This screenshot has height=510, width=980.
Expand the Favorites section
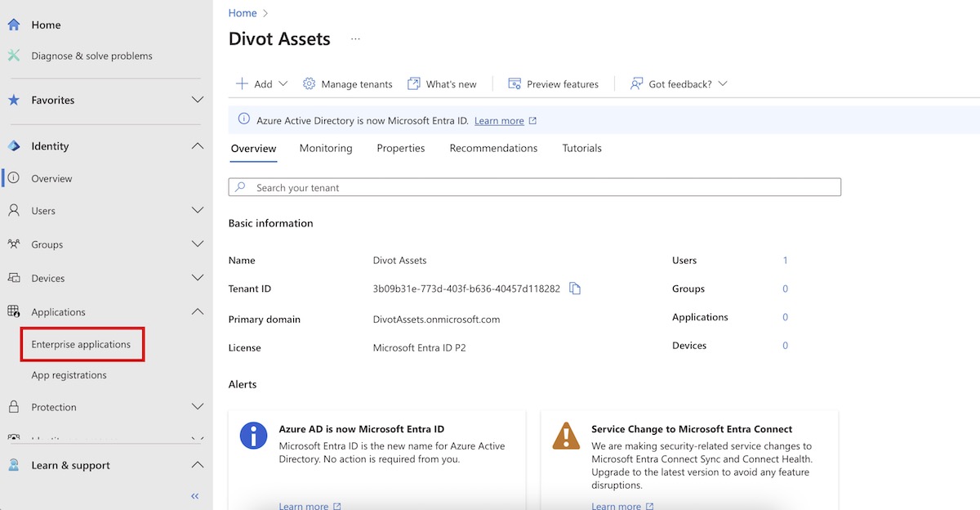coord(197,100)
